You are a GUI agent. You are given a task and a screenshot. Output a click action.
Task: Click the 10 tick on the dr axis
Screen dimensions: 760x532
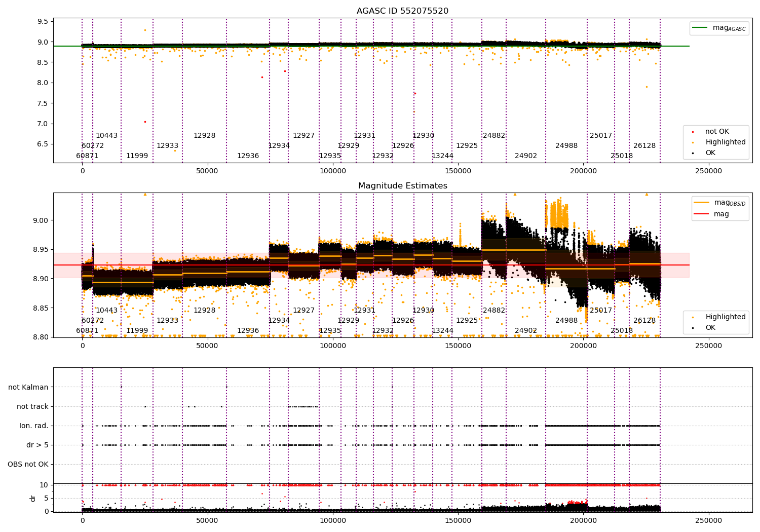tap(44, 485)
